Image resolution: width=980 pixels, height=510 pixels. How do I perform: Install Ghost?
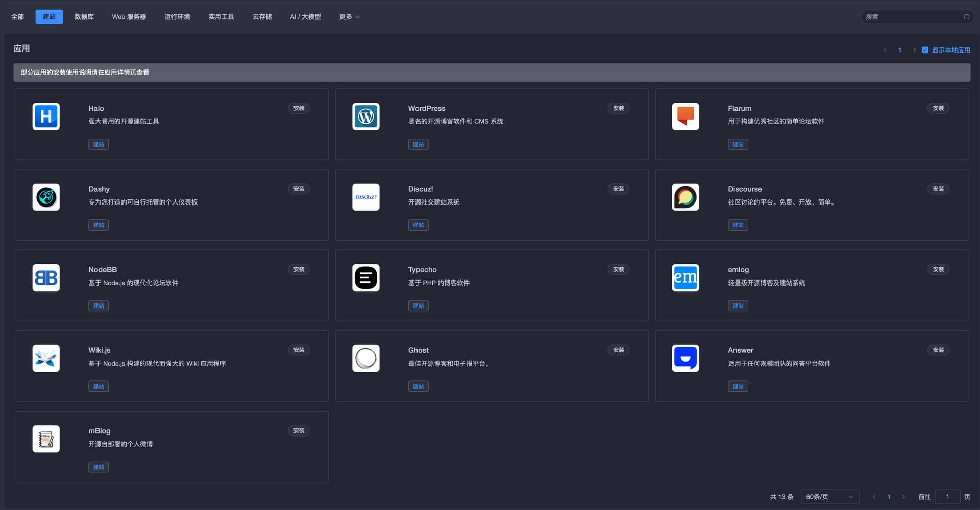coord(619,350)
